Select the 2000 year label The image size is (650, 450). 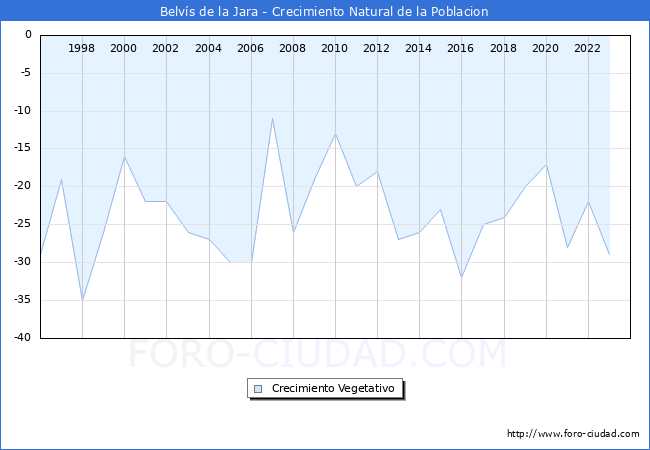click(123, 48)
